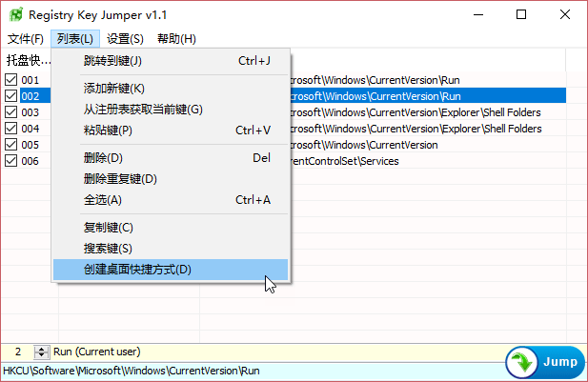
Task: Select 复制键(C) menu entry
Action: [x=171, y=228]
